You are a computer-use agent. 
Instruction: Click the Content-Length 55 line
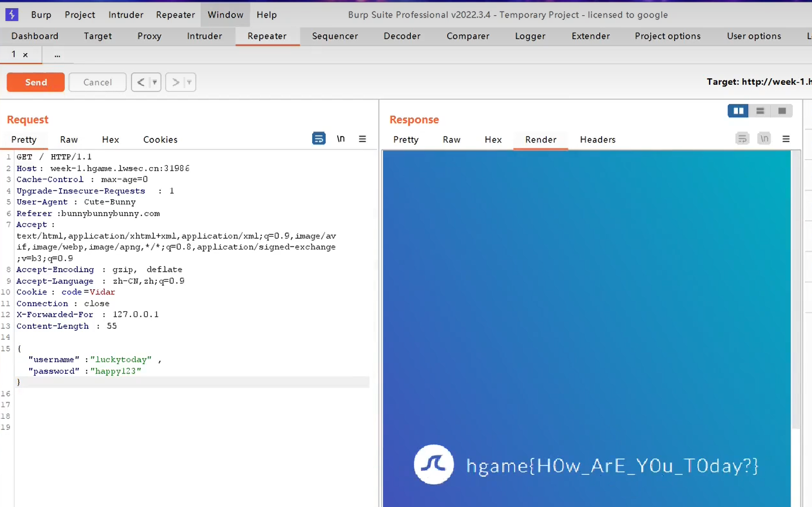pos(67,326)
